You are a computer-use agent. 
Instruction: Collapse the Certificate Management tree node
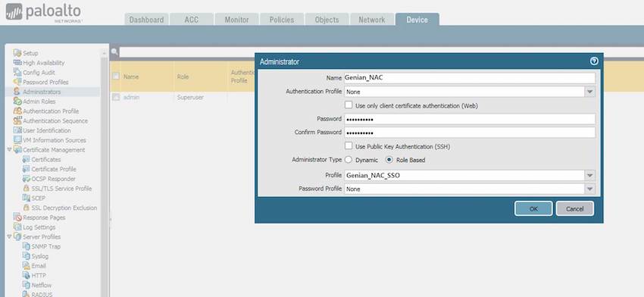coord(9,150)
